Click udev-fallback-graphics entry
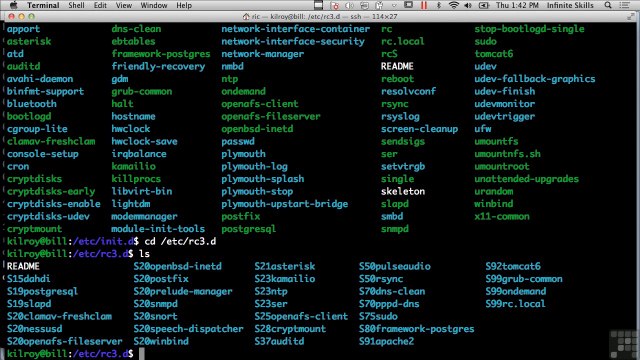This screenshot has height=360, width=640. click(535, 79)
